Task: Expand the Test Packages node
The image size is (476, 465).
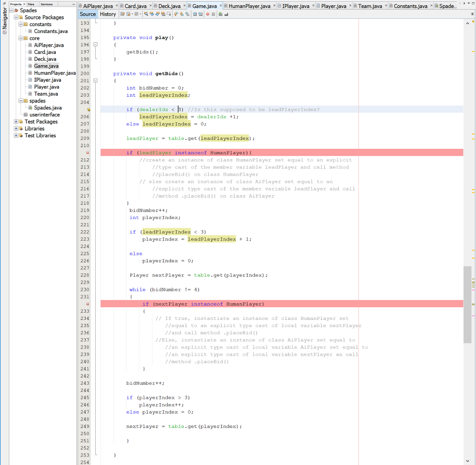Action: (15, 121)
